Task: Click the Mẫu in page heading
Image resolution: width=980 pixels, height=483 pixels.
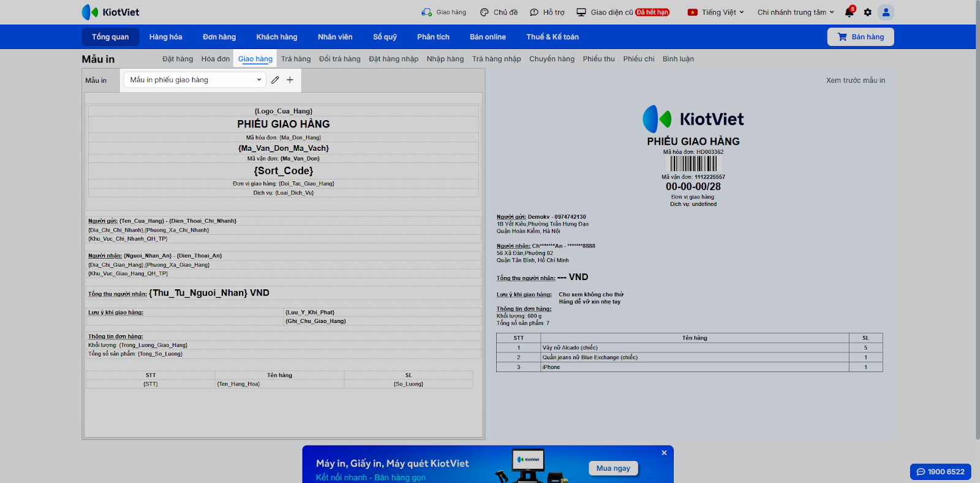Action: [98, 59]
